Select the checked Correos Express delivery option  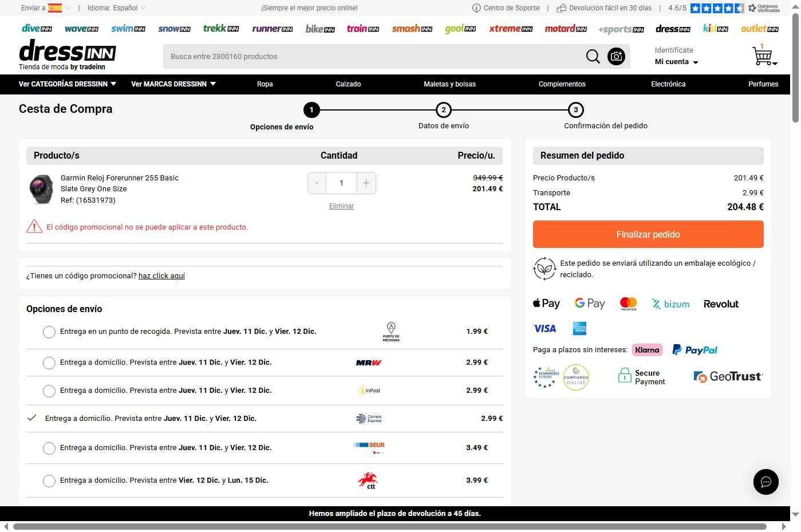click(32, 418)
